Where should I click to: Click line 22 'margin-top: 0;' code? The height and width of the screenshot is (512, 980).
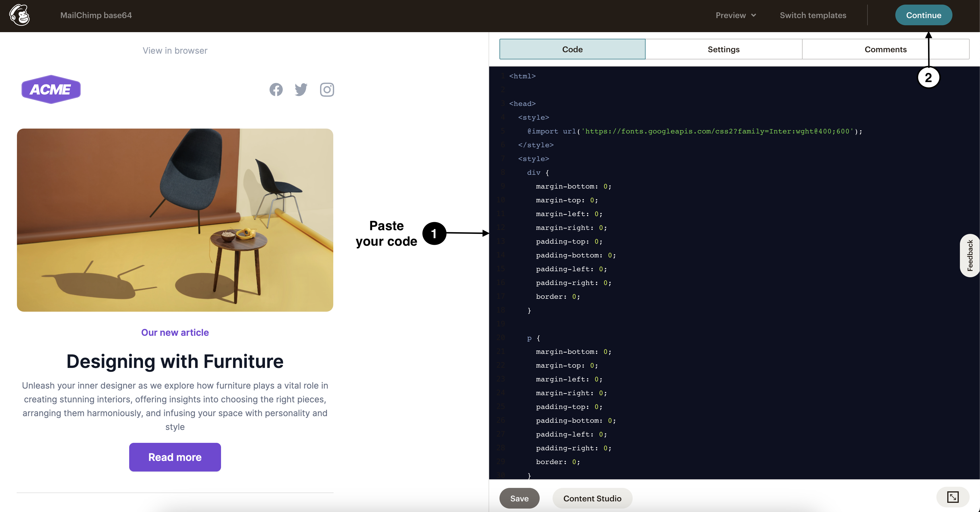[x=567, y=366]
